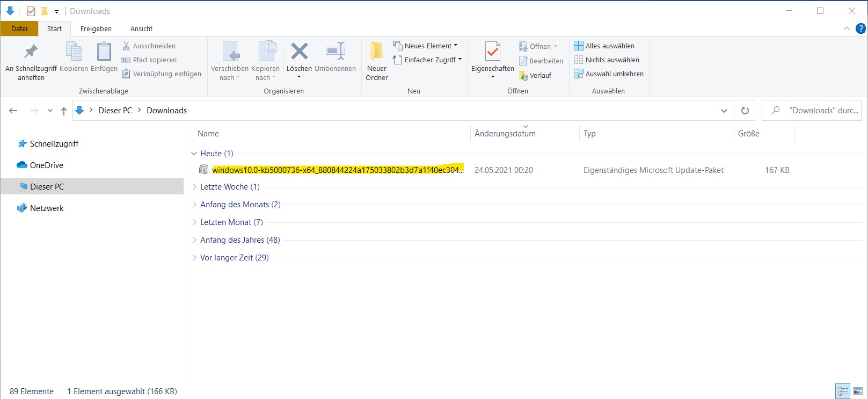
Task: Sort by Größe column header
Action: pyautogui.click(x=748, y=133)
